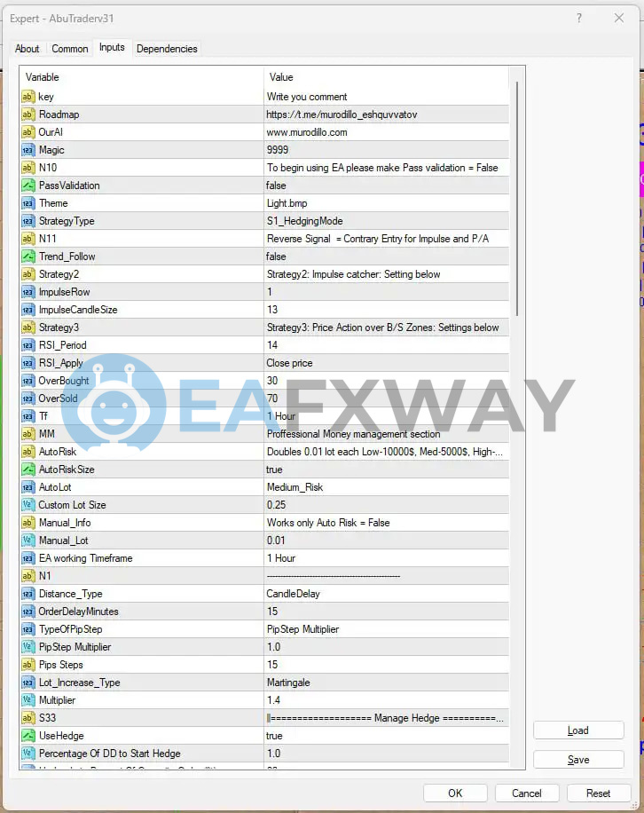644x813 pixels.
Task: Click the icon beside Percentage Of DD to Start Hedge
Action: (x=28, y=754)
